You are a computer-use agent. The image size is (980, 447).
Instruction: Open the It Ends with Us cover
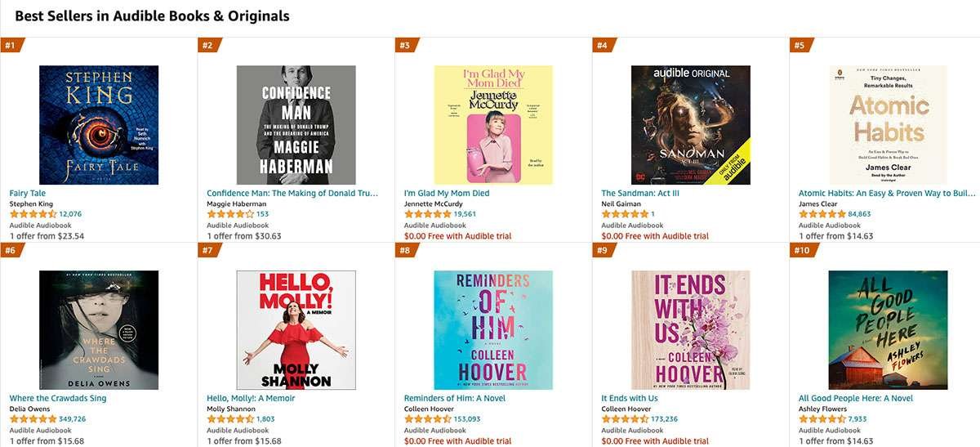(x=690, y=330)
